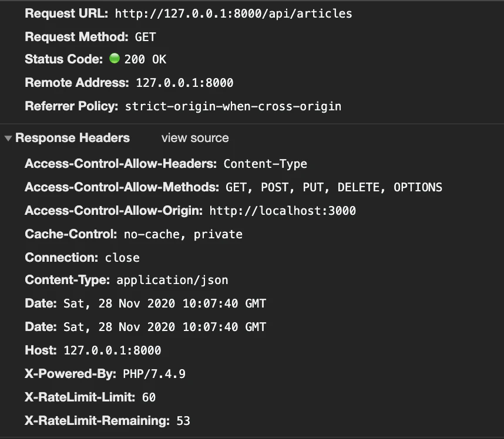Click the Response Headers section title

coord(73,138)
